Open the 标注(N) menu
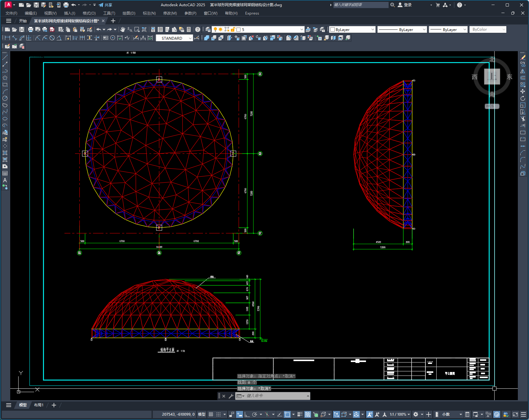This screenshot has height=420, width=529. tap(149, 13)
